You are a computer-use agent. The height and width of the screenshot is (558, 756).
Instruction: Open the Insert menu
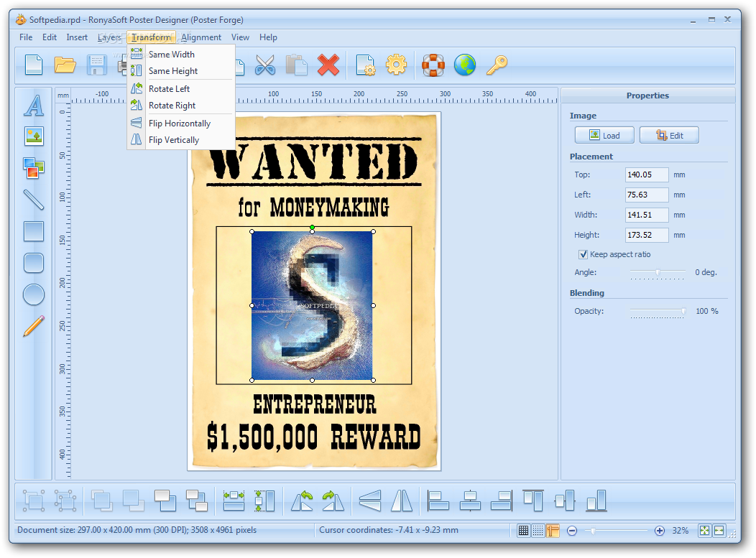coord(77,37)
